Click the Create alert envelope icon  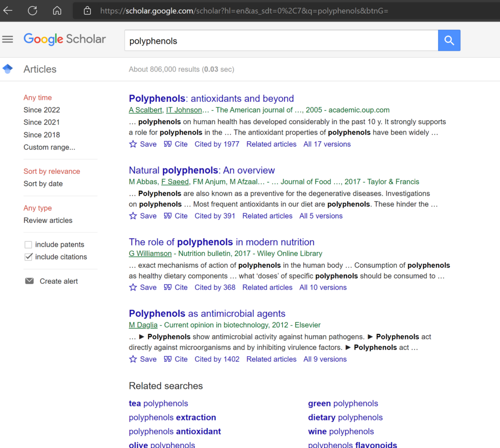[x=29, y=281]
